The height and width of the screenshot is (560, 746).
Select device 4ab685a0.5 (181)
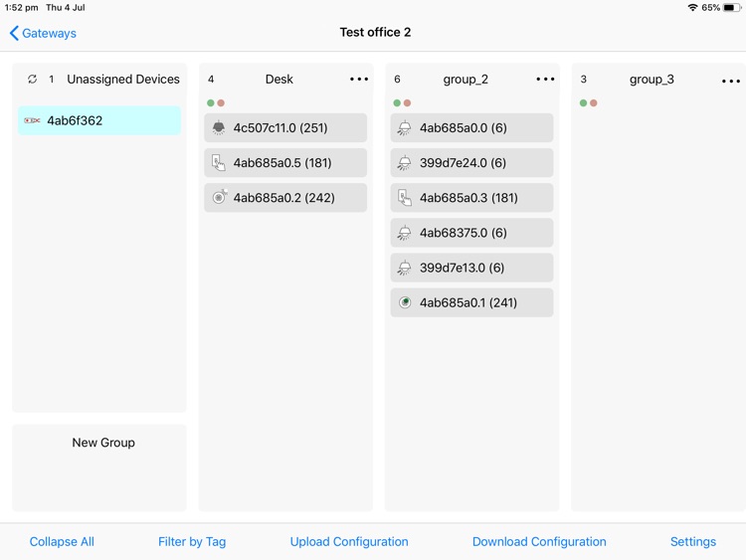tap(285, 163)
